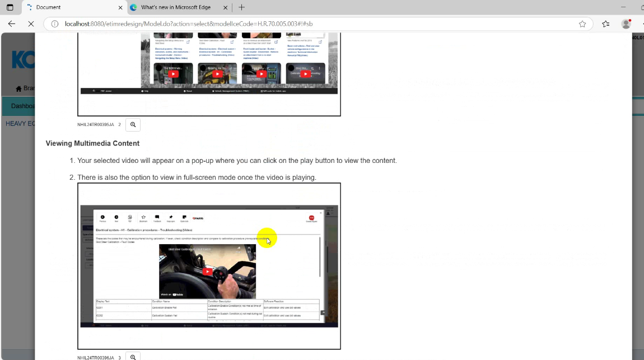Open a new browser tab
This screenshot has width=644, height=360.
(x=241, y=7)
